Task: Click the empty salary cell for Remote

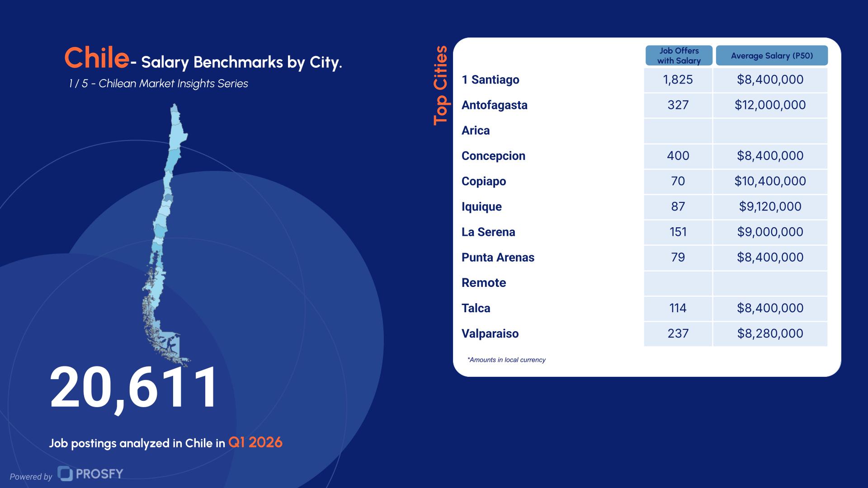Action: (x=770, y=283)
